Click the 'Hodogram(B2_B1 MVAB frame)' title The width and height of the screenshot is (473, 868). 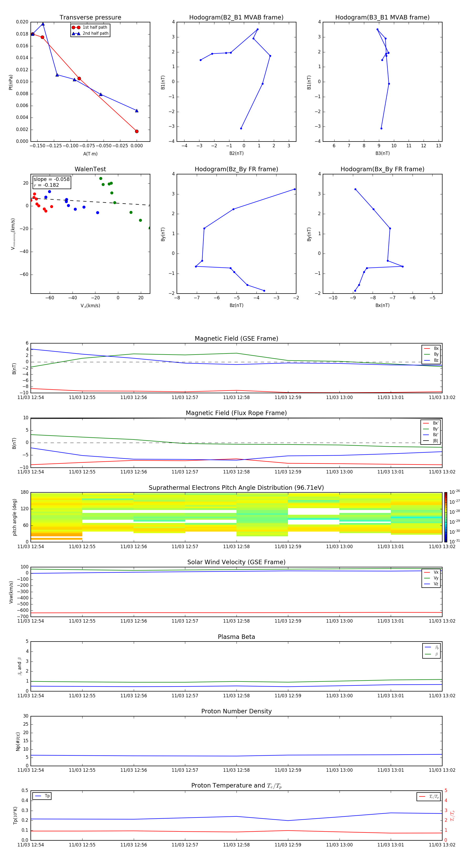point(236,18)
